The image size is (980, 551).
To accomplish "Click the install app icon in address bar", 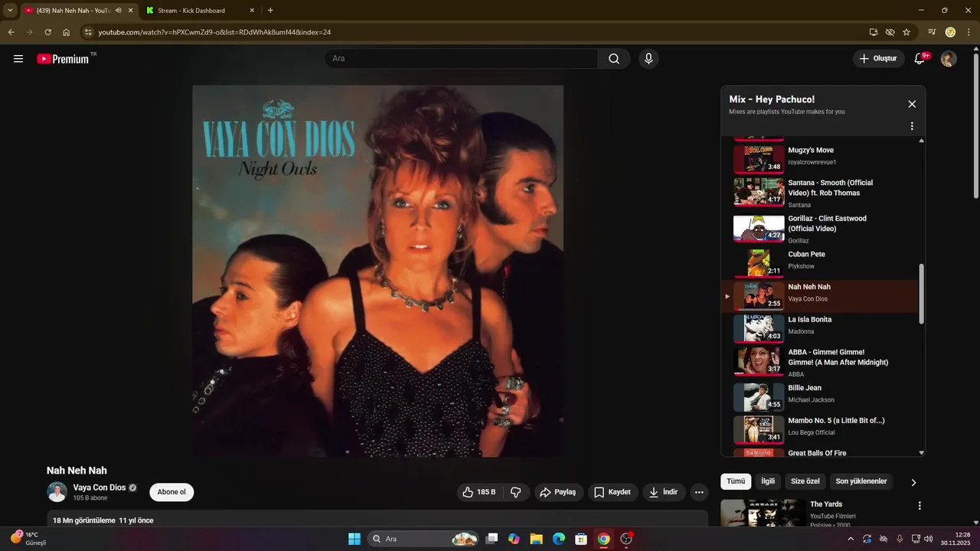I will click(x=874, y=32).
